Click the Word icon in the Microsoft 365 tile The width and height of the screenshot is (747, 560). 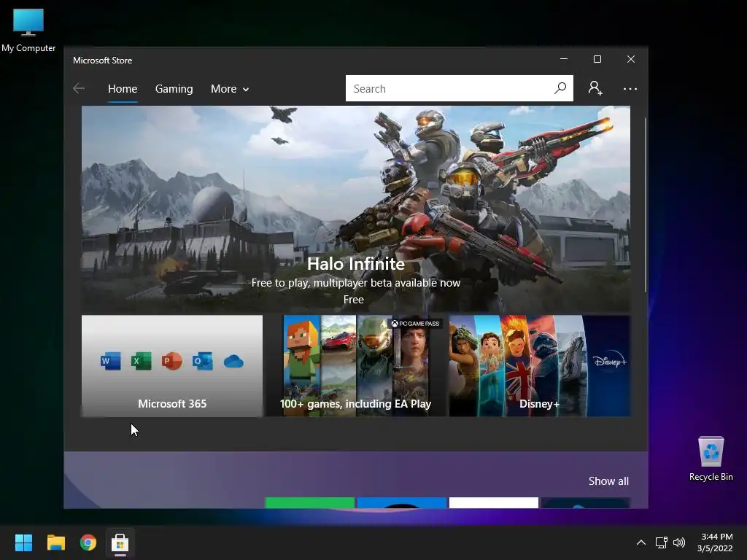(111, 361)
